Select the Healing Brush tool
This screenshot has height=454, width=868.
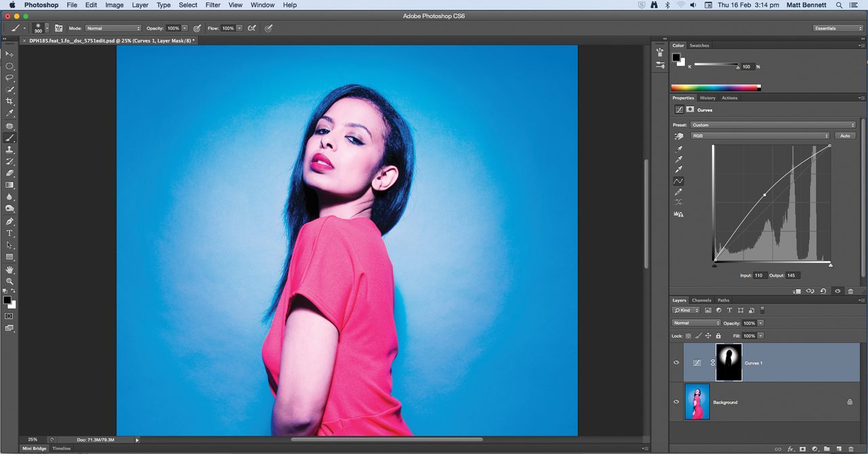point(9,125)
